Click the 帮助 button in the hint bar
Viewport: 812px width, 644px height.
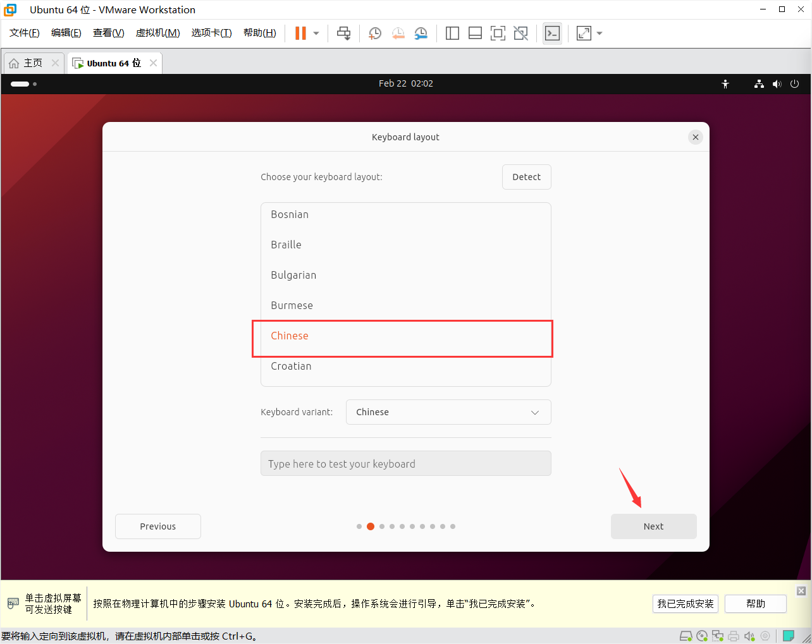[x=756, y=604]
